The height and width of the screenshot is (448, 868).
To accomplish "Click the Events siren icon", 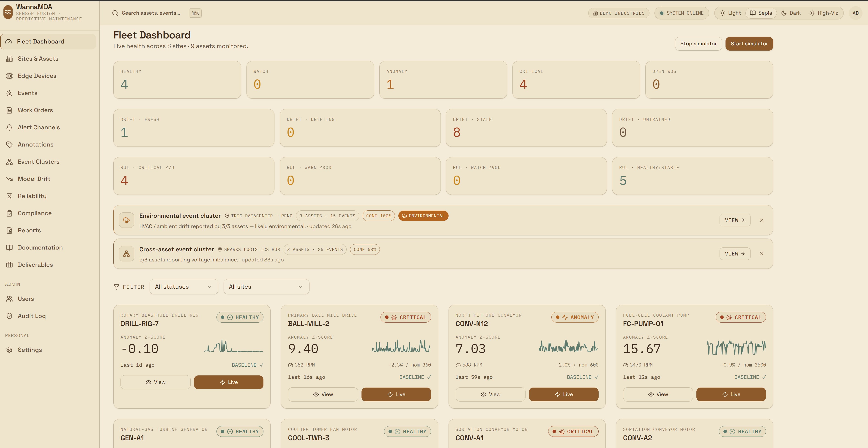I will point(9,93).
